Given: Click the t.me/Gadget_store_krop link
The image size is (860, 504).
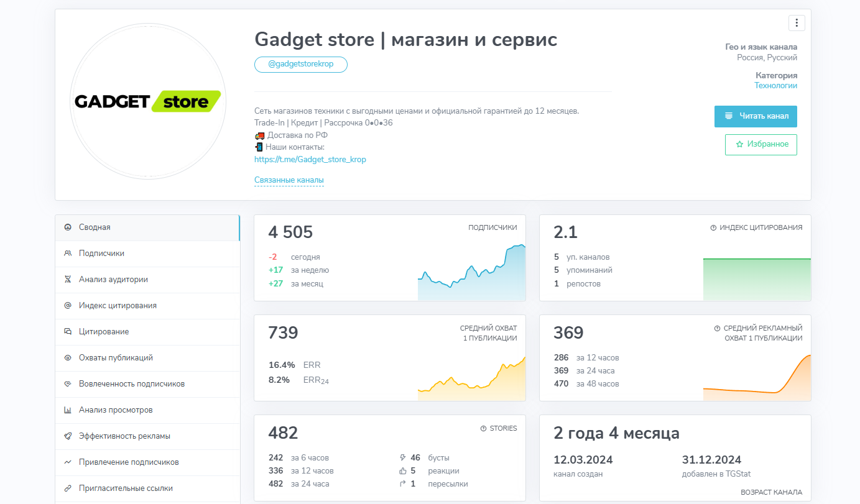Looking at the screenshot, I should point(310,159).
